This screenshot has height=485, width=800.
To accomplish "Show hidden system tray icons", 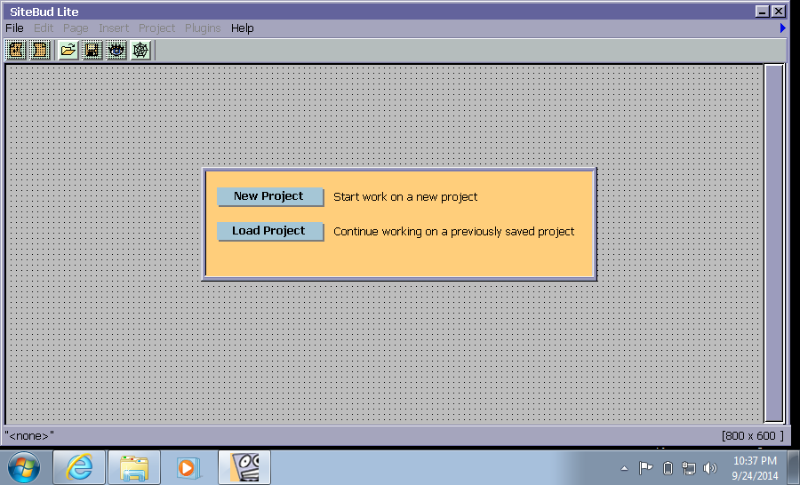I will coord(625,468).
